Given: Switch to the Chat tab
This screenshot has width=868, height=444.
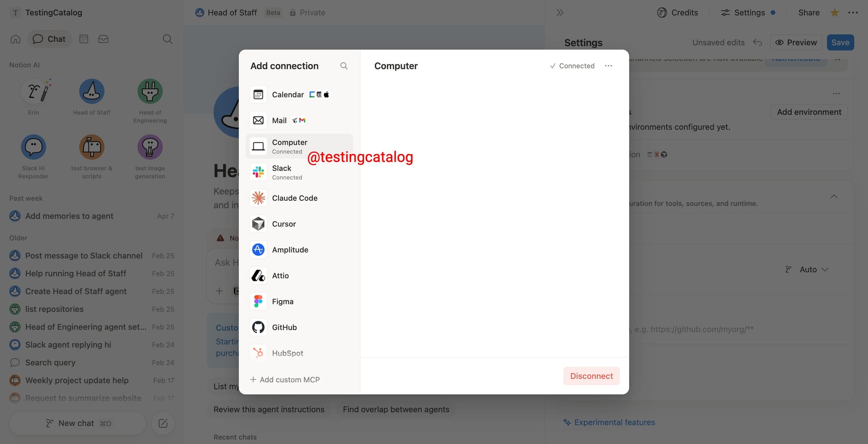Looking at the screenshot, I should [x=49, y=39].
